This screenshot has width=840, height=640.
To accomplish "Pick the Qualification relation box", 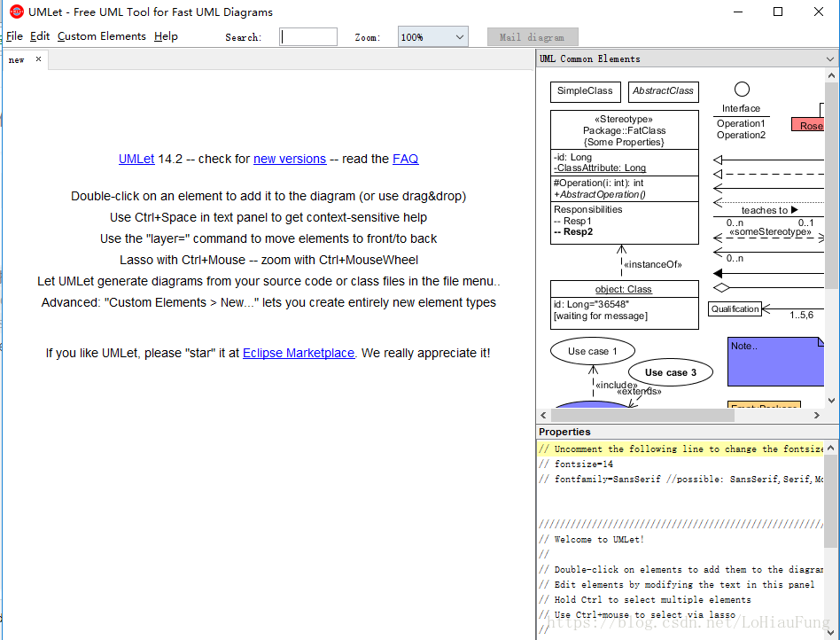I will pos(735,308).
